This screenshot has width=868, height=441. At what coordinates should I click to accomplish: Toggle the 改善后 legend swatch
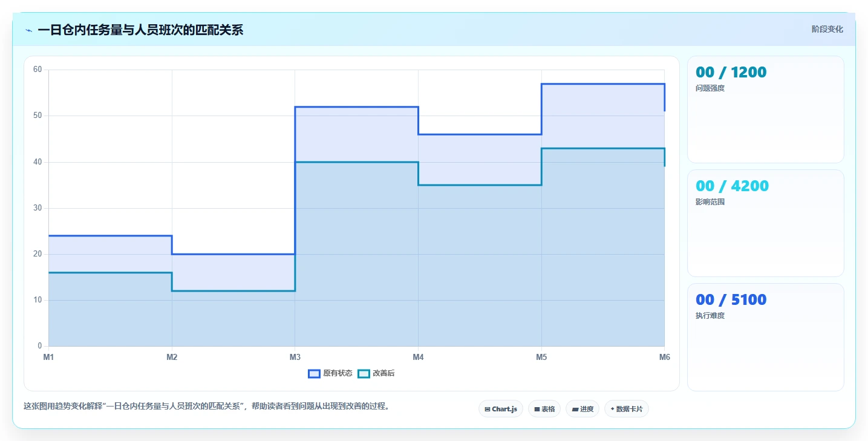point(364,374)
